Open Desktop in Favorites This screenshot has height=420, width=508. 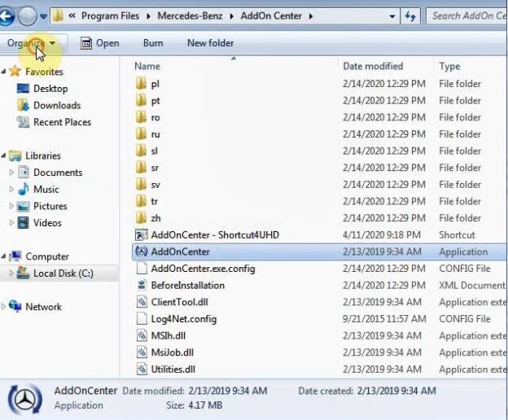click(50, 89)
